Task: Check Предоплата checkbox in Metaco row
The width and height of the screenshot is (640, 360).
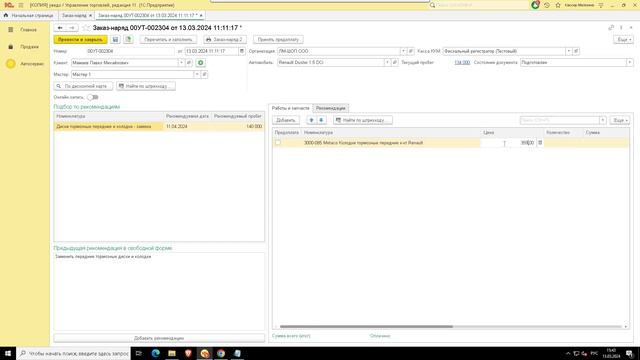Action: [278, 143]
